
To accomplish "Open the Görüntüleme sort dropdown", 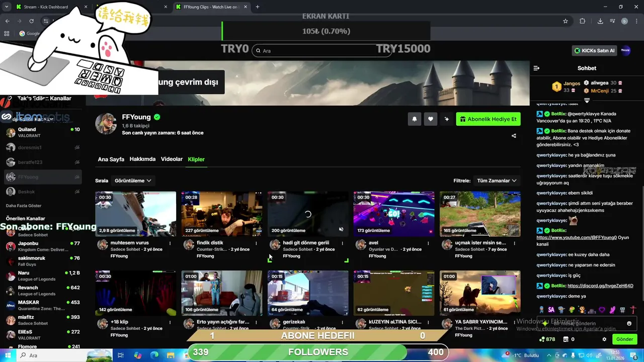I will pos(133,180).
